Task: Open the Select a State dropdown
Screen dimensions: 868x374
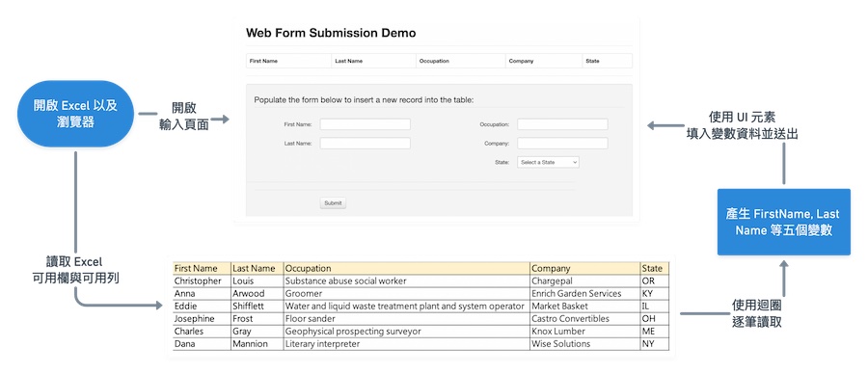Action: (548, 162)
